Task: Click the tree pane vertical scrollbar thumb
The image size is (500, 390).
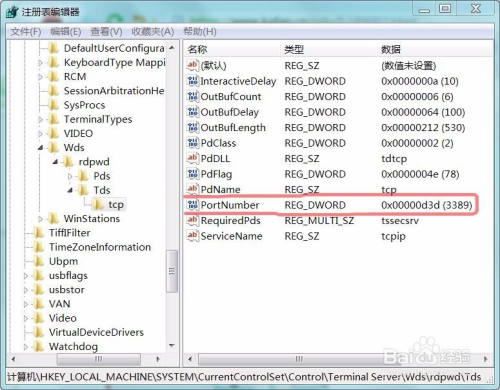Action: pos(172,271)
